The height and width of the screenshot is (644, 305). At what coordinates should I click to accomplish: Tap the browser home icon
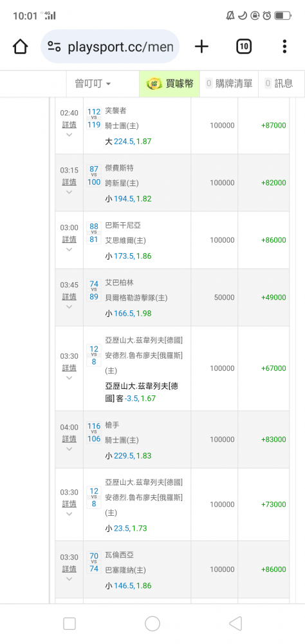point(20,46)
